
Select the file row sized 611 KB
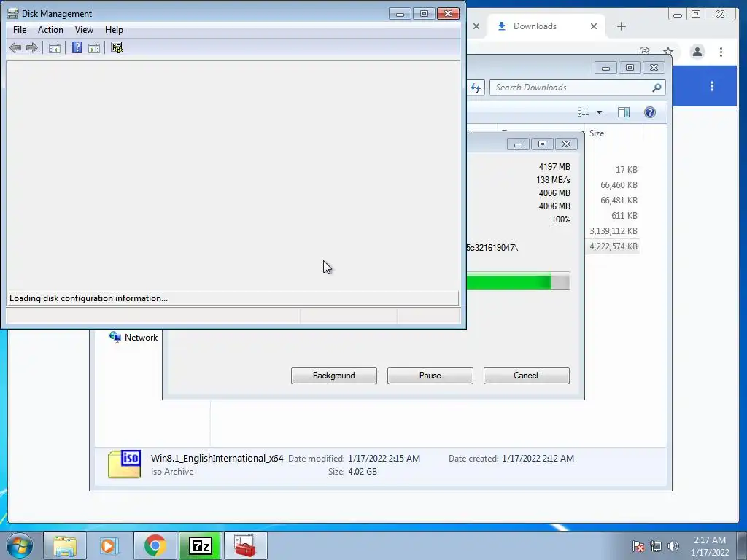coord(624,215)
